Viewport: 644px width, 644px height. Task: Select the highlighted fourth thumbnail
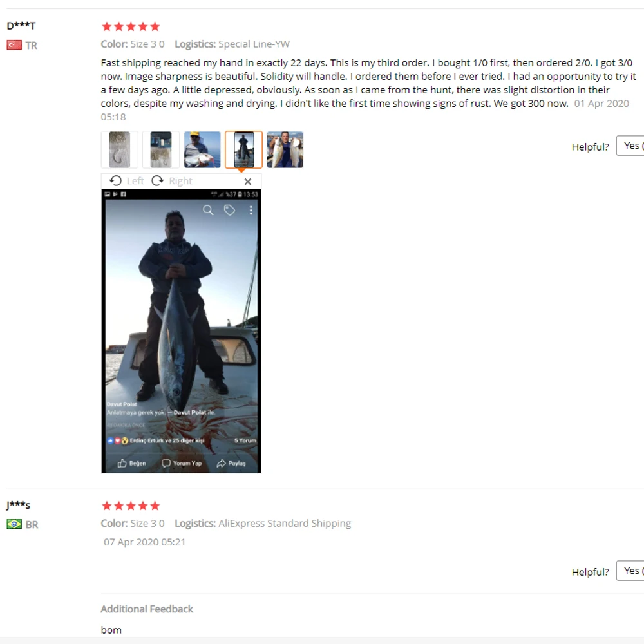pos(243,149)
